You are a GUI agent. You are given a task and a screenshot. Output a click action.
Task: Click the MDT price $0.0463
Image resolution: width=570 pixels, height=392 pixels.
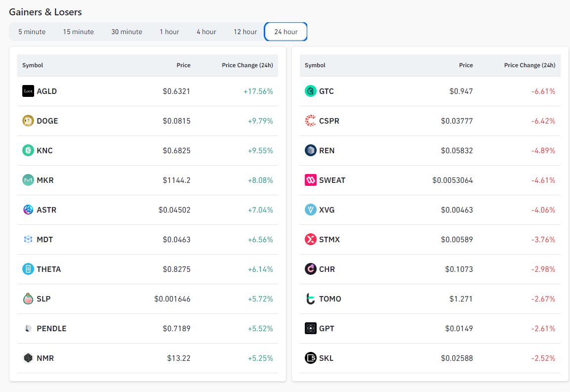[x=176, y=239]
